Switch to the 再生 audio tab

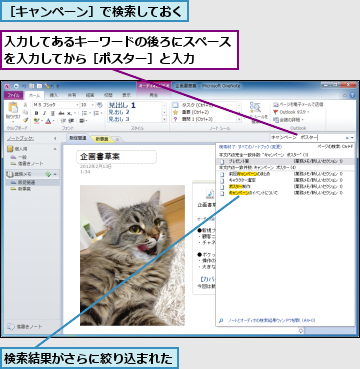click(x=154, y=95)
